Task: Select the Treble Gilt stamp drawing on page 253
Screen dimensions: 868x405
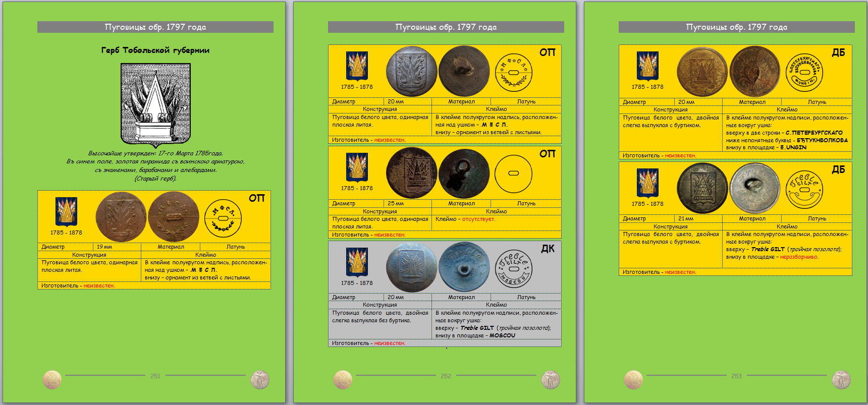Action: coord(804,189)
